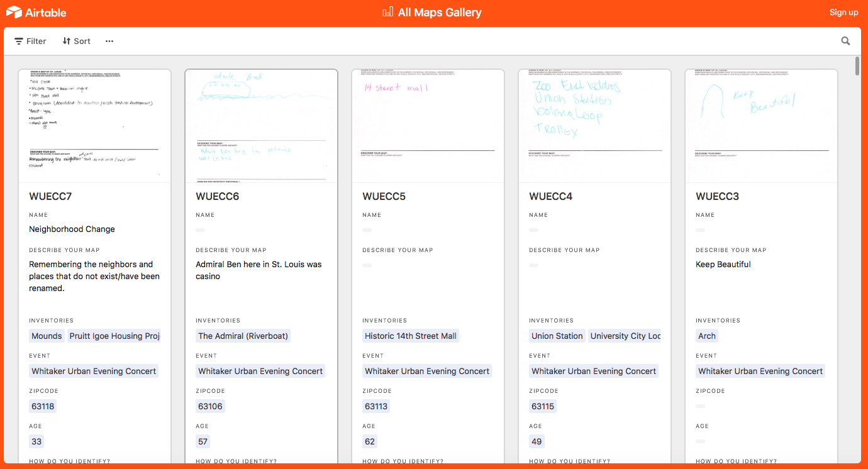868x469 pixels.
Task: Click the WUECC3 card title
Action: click(717, 196)
